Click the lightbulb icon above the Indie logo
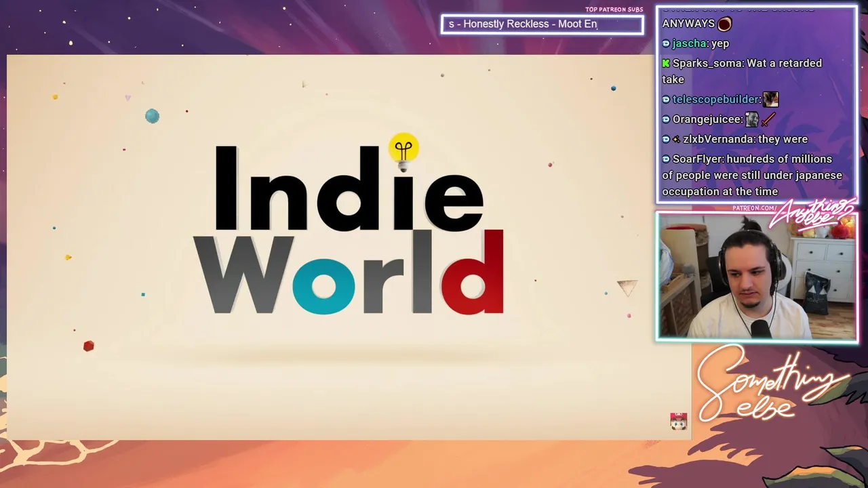The width and height of the screenshot is (868, 488). (x=403, y=150)
